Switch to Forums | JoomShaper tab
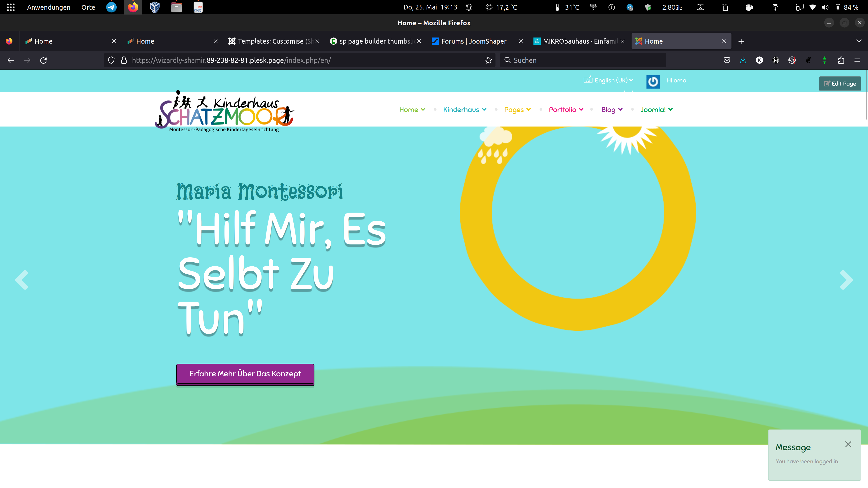Viewport: 868px width, 488px height. [x=477, y=41]
